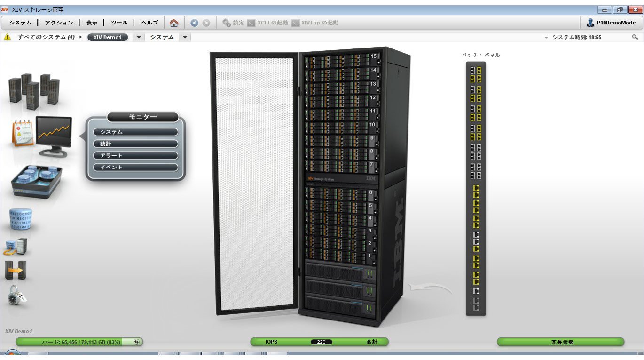
Task: Click the hard capacity usage bar
Action: 79,342
